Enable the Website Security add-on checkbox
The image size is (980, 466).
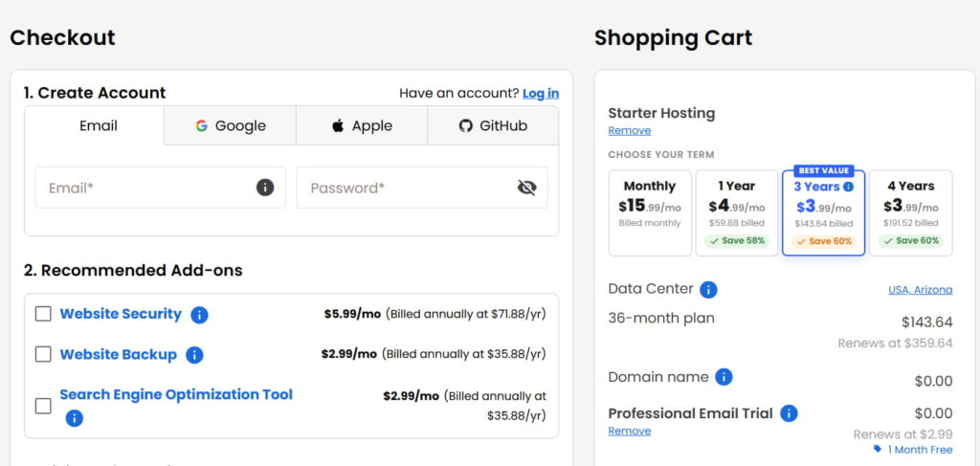[x=43, y=314]
